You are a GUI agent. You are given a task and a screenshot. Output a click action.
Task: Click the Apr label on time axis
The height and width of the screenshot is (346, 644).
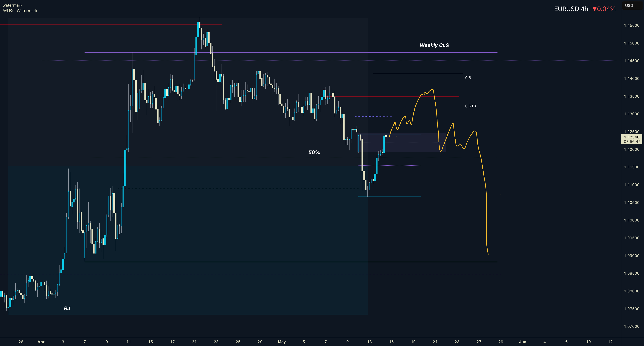(41, 342)
